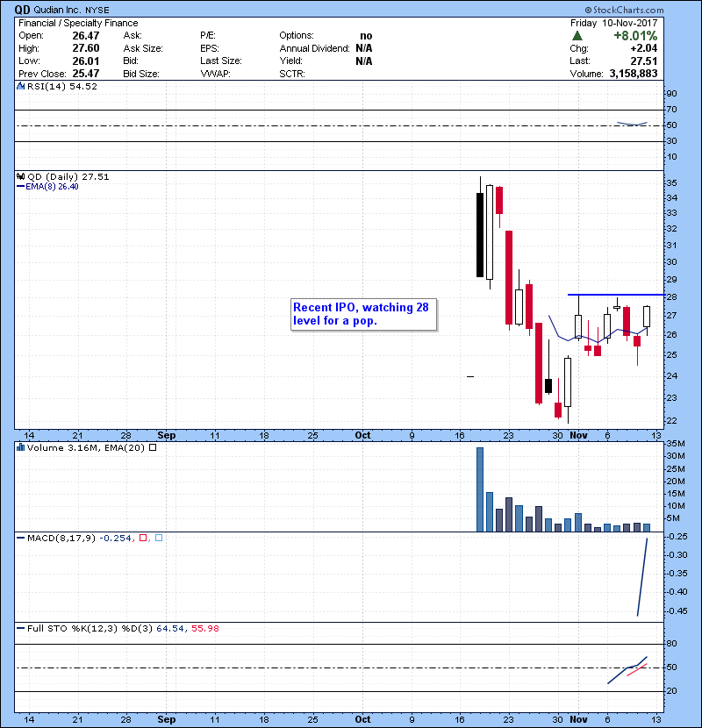
Task: Click the Qudian Inc. company name
Action: tap(57, 10)
